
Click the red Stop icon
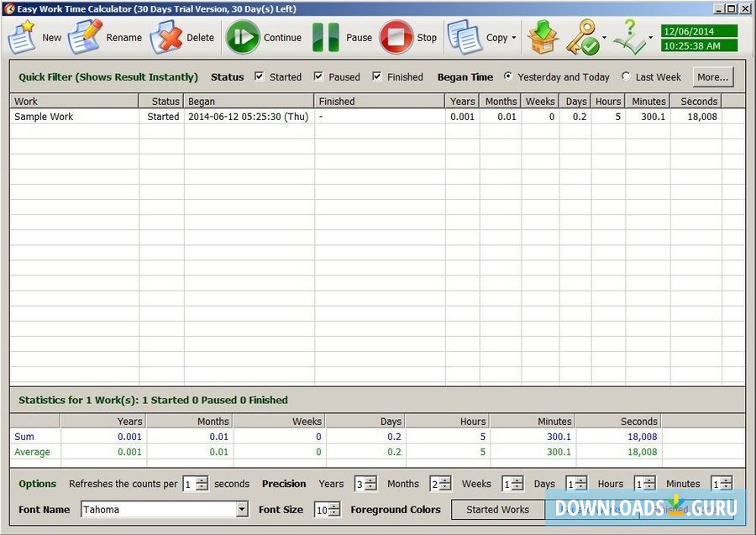[396, 37]
